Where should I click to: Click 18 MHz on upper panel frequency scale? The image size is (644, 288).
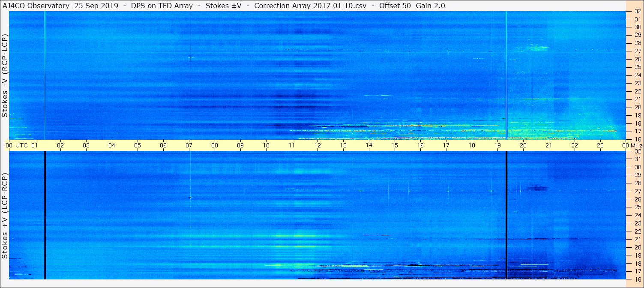[637, 123]
